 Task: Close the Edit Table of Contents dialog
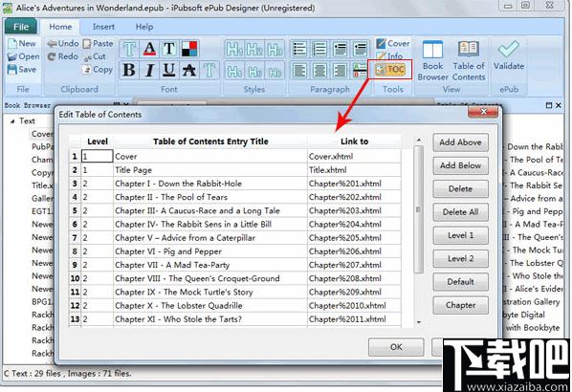[483, 112]
